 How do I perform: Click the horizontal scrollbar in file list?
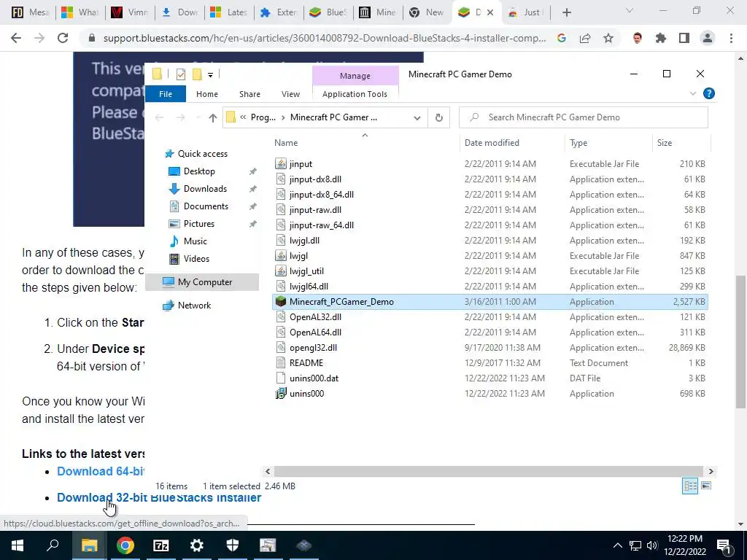coord(488,472)
